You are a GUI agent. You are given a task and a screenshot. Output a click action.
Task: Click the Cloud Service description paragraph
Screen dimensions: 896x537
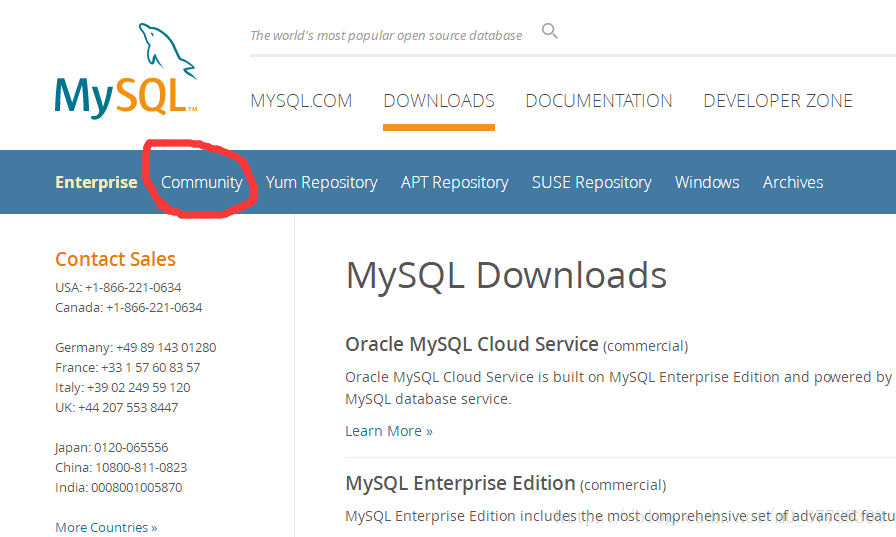pos(620,388)
